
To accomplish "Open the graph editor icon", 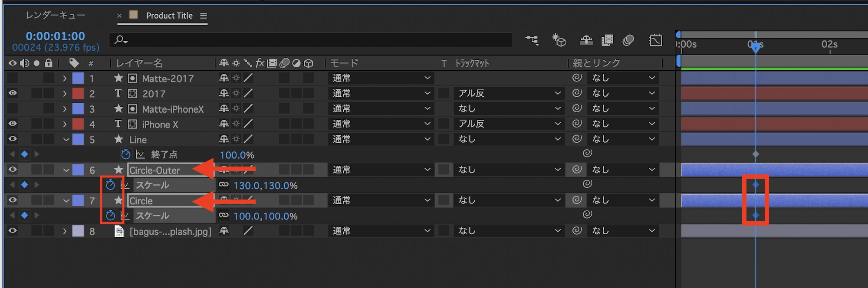I will point(655,40).
